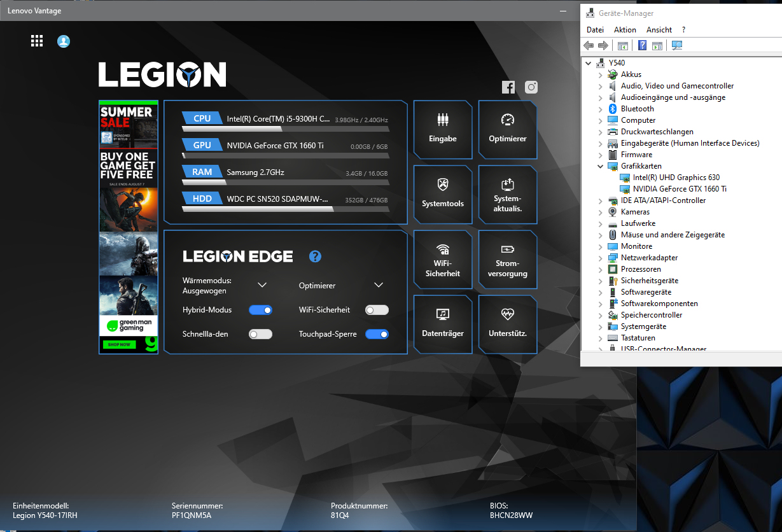The height and width of the screenshot is (532, 782).
Task: Open the Systemtools tile
Action: (x=443, y=195)
